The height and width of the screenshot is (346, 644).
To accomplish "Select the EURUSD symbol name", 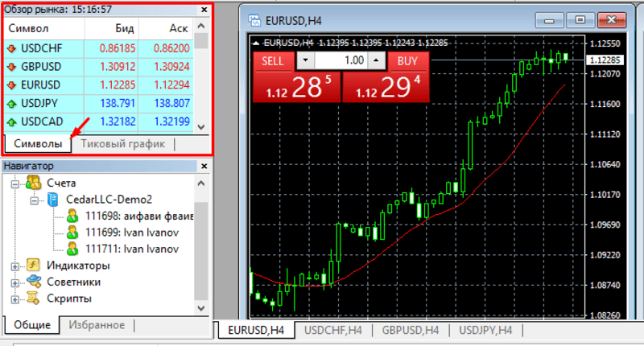I will 41,85.
